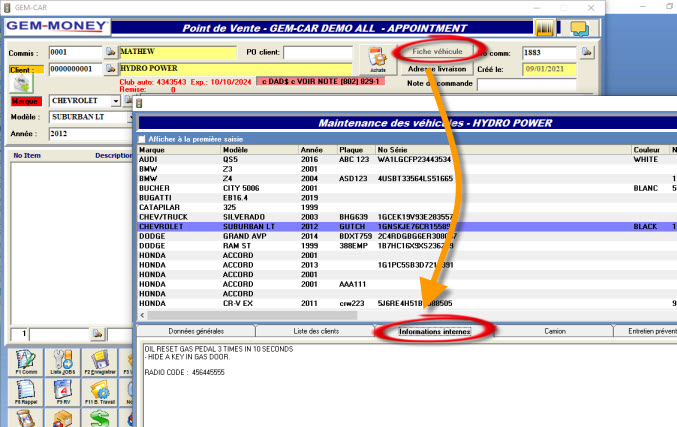Click the Couleur column header
This screenshot has width=677, height=427.
click(x=651, y=150)
